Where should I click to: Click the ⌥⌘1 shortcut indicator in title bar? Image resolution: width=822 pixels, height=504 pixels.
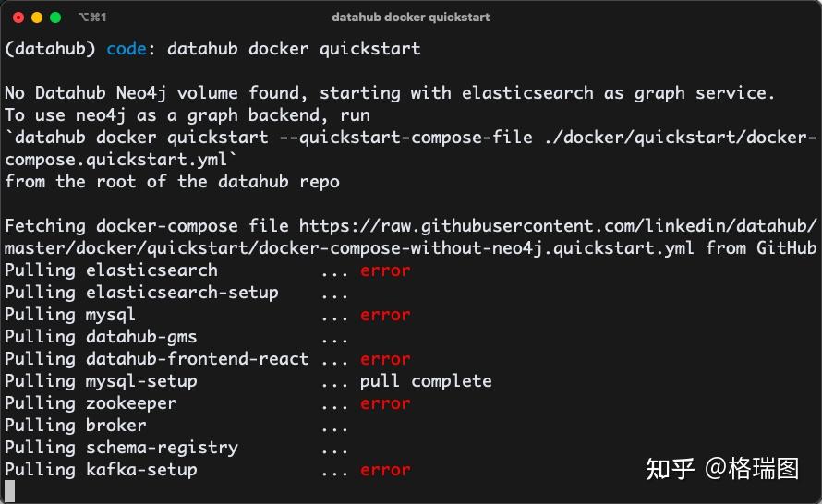(x=92, y=18)
